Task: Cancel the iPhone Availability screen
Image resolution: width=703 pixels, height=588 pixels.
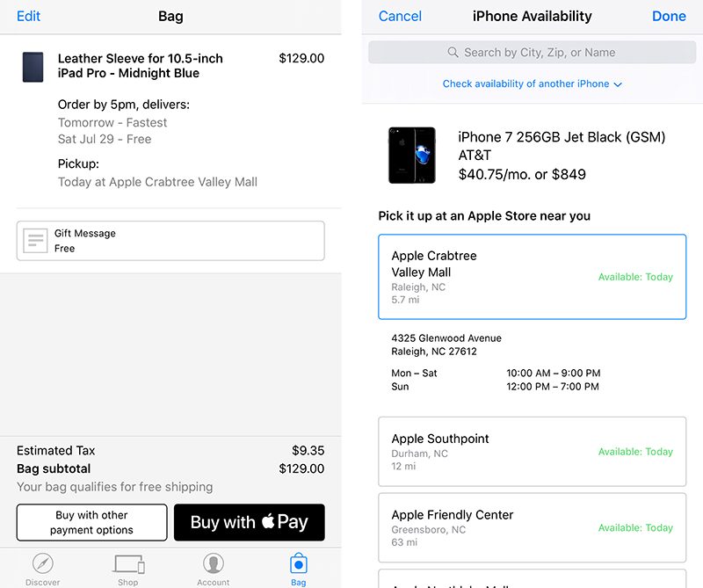Action: 400,17
